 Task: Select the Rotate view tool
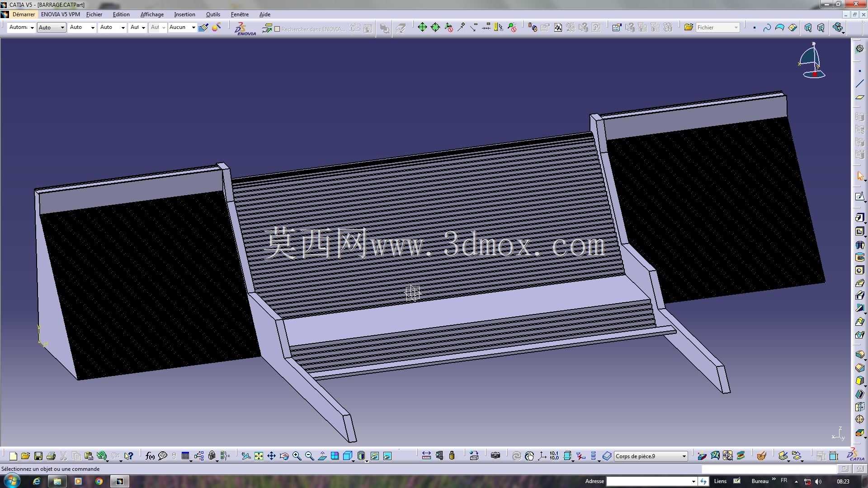[x=284, y=456]
